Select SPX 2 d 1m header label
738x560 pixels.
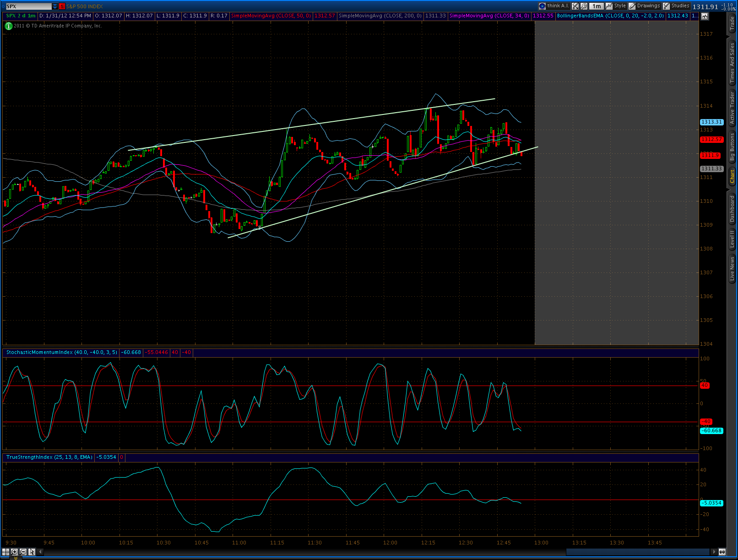[x=21, y=16]
